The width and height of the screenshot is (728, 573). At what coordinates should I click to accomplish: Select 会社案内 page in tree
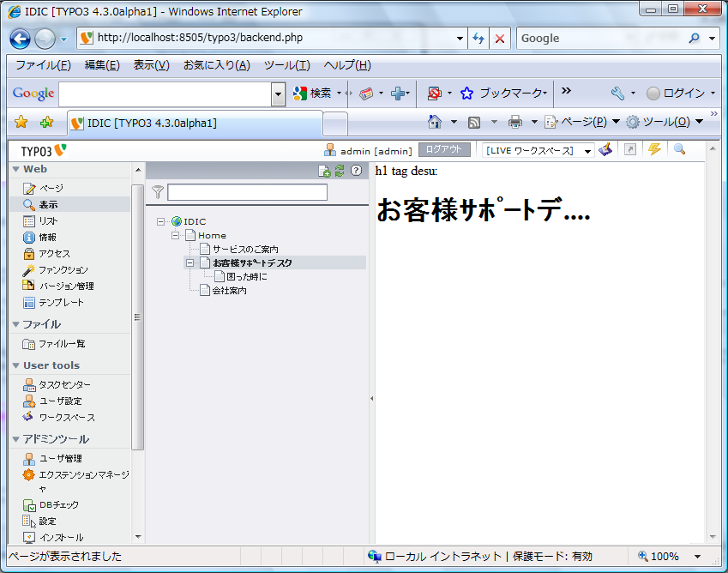[229, 291]
